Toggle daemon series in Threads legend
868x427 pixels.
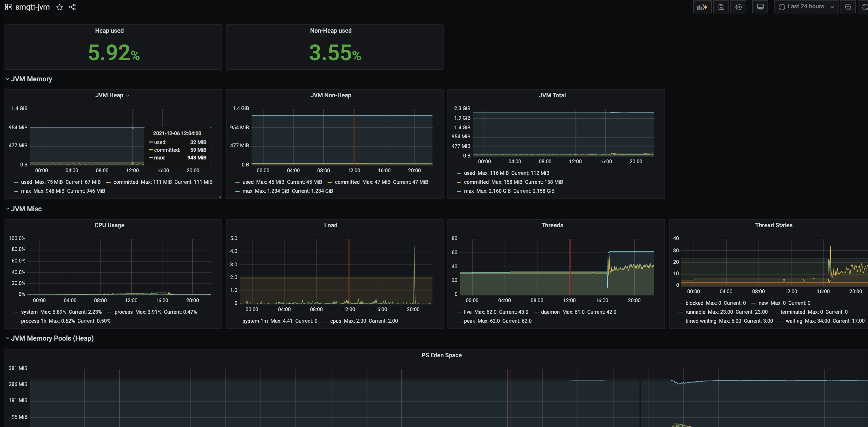pos(550,312)
